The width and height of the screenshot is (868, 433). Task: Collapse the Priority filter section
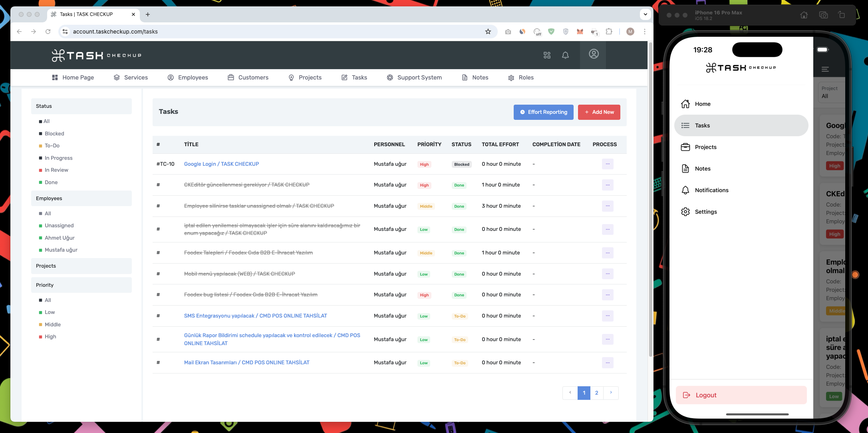pyautogui.click(x=81, y=285)
